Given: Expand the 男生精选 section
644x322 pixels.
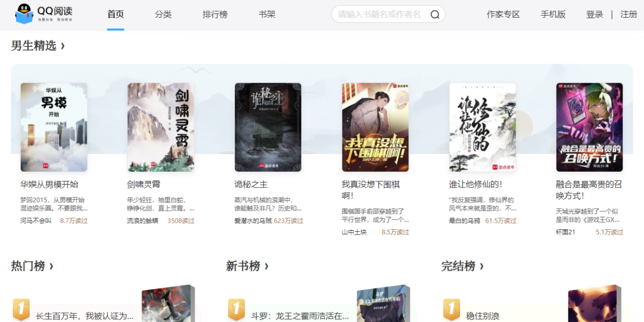Looking at the screenshot, I should coord(38,46).
